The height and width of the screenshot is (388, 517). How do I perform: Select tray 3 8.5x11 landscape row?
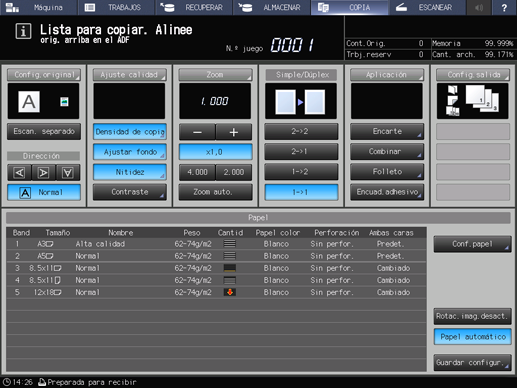pos(216,268)
